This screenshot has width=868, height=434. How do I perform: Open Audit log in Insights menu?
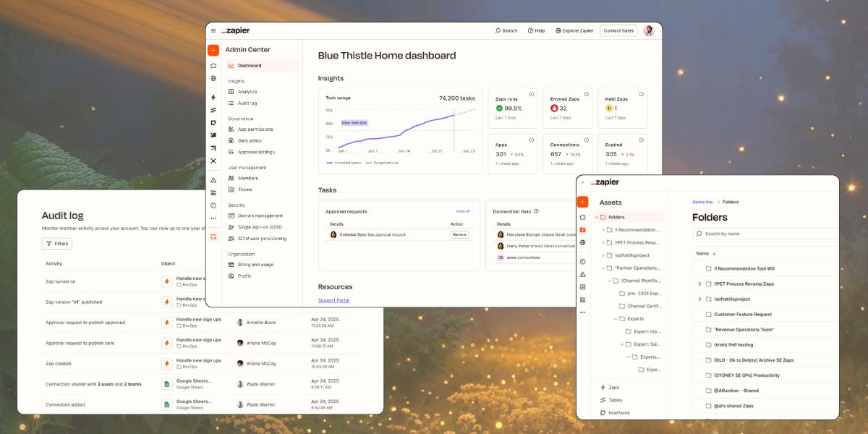[x=247, y=103]
